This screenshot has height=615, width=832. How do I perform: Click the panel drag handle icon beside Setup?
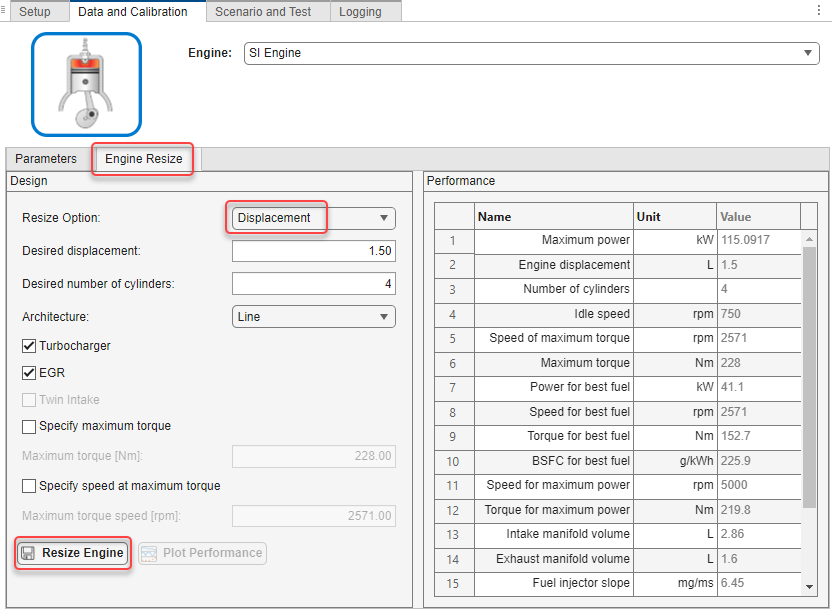pos(3,10)
